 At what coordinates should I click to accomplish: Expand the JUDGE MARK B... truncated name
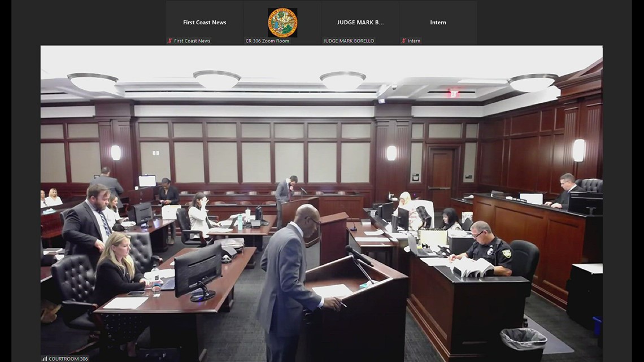(x=360, y=22)
